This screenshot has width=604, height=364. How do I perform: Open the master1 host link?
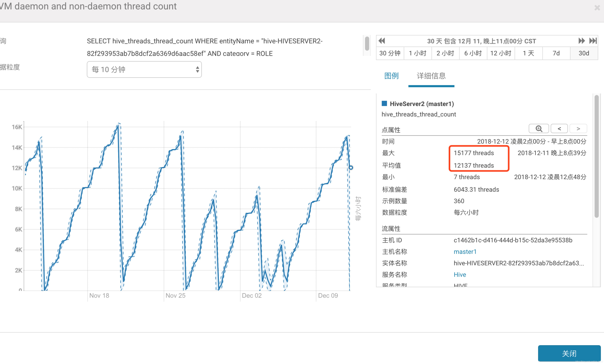(465, 251)
